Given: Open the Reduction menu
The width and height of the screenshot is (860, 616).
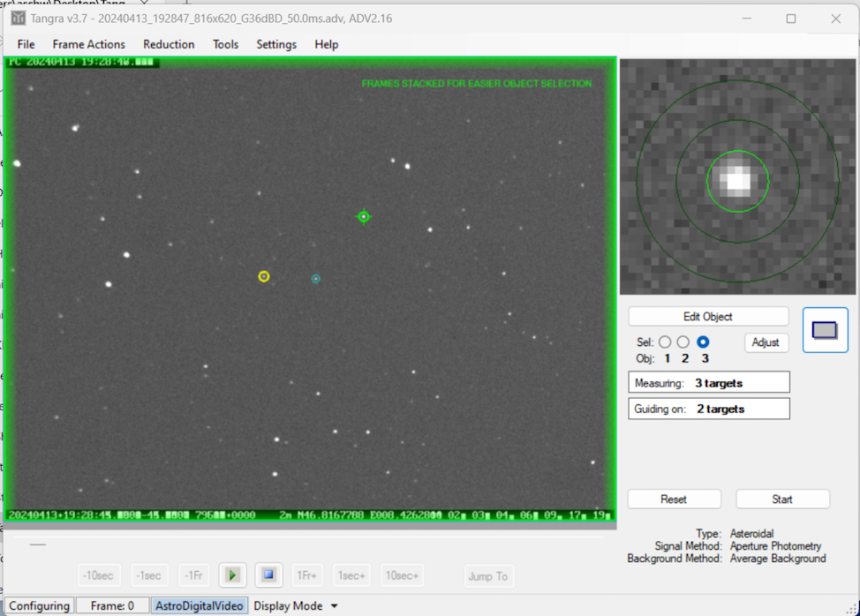Looking at the screenshot, I should point(169,44).
